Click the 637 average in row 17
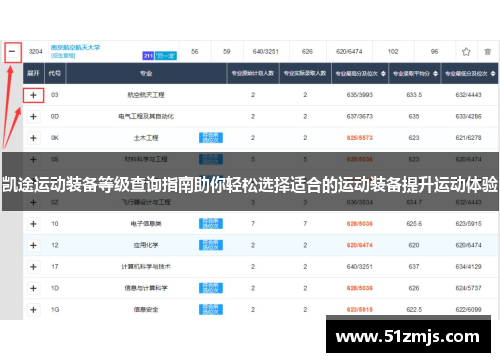This screenshot has height=362, width=500. [x=414, y=267]
